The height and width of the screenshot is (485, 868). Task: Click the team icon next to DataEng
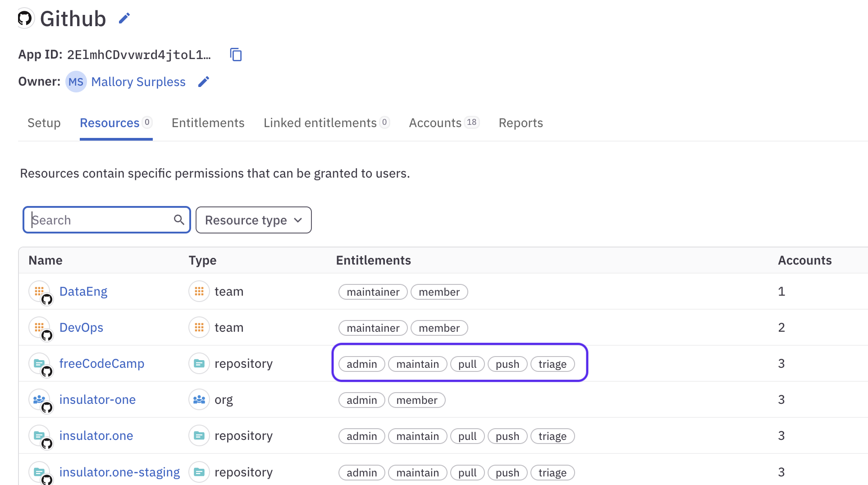coord(199,291)
